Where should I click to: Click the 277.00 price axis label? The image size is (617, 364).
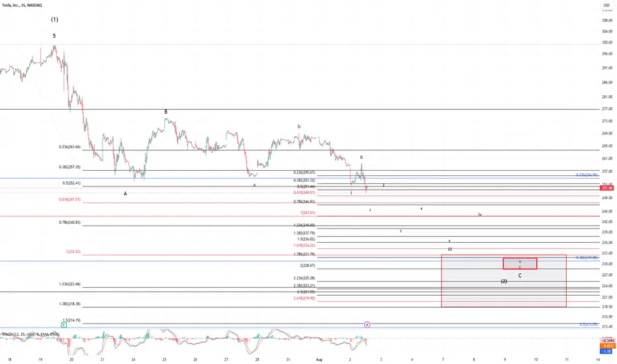pos(607,109)
